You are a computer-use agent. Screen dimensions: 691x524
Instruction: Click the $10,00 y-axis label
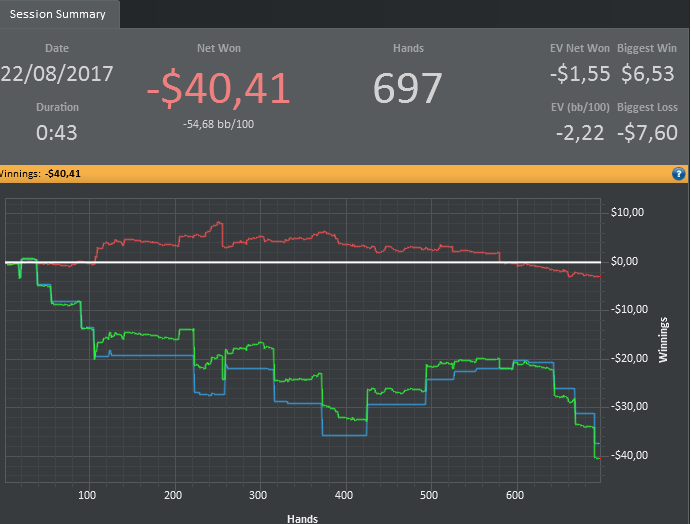[627, 212]
